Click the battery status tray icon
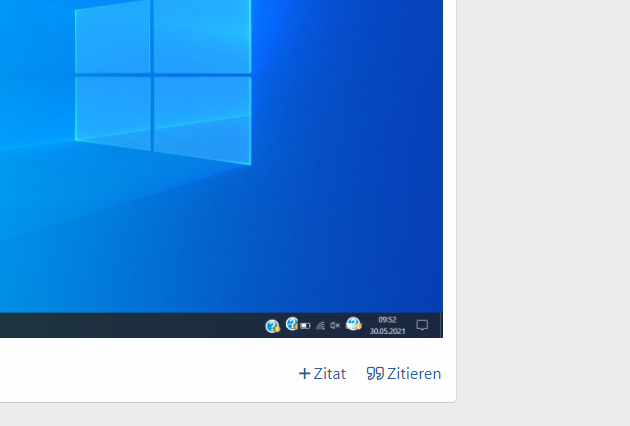630x426 pixels. point(305,326)
